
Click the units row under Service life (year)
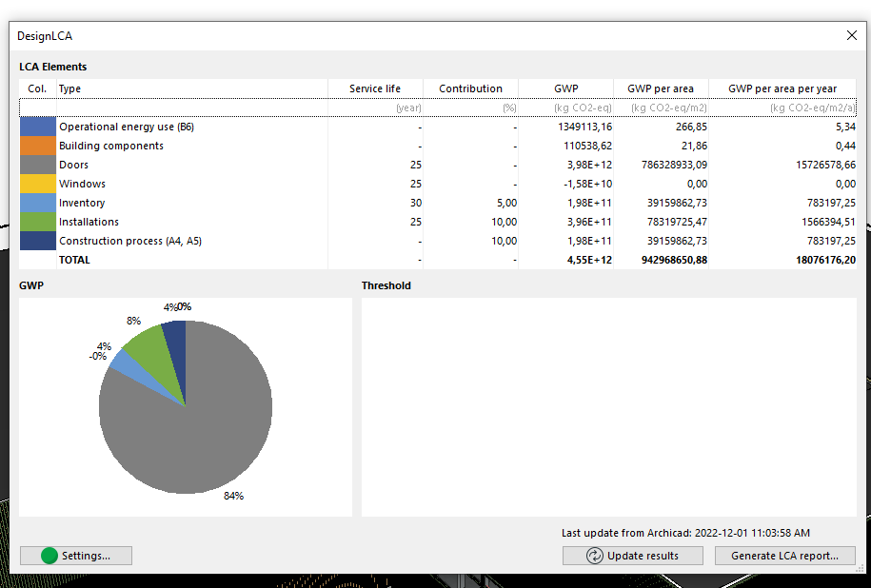(x=408, y=108)
